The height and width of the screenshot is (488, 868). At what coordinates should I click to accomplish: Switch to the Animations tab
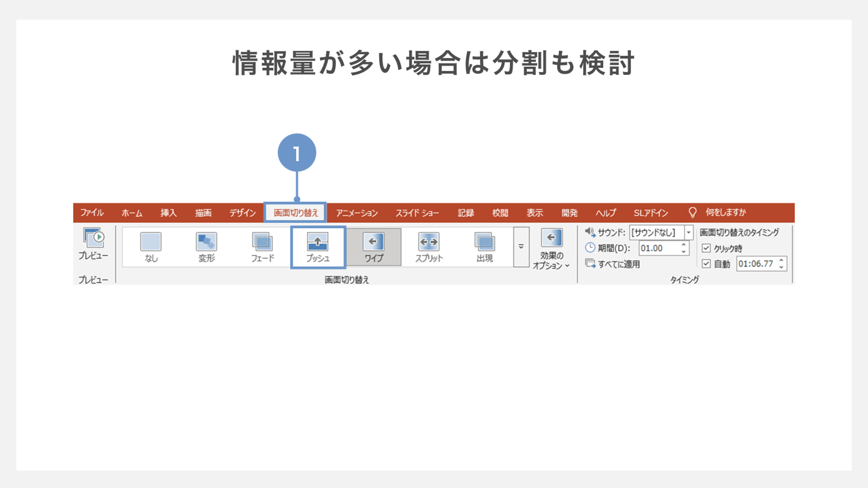pyautogui.click(x=356, y=213)
